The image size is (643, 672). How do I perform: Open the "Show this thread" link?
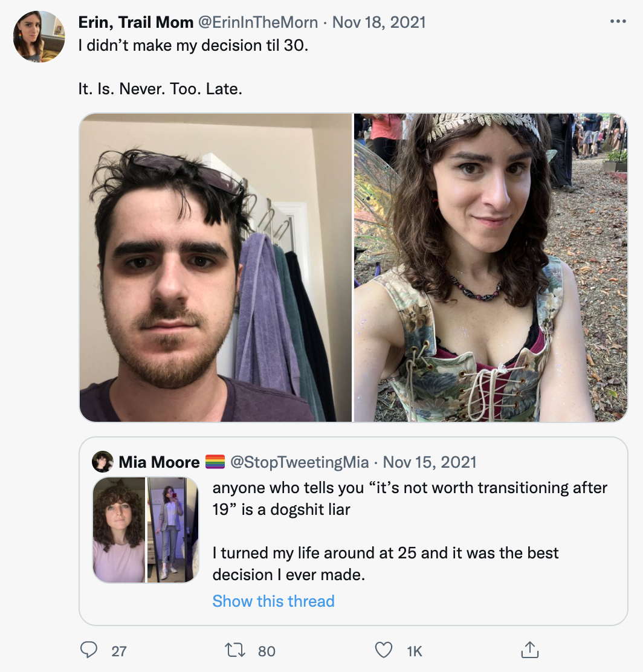(x=273, y=601)
